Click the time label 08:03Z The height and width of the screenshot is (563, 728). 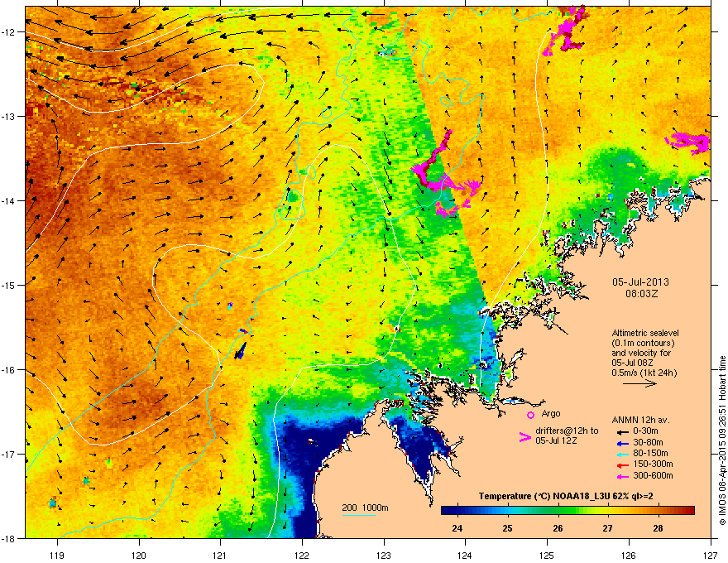(641, 294)
